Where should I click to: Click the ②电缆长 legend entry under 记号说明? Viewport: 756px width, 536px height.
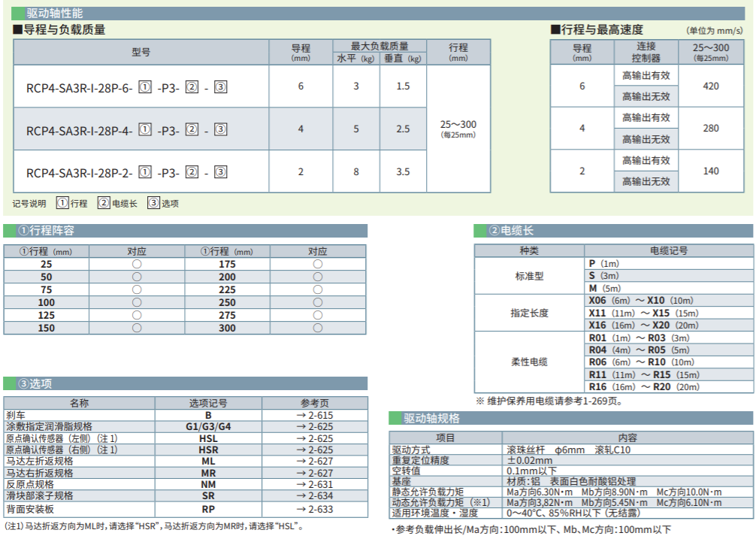coord(118,203)
